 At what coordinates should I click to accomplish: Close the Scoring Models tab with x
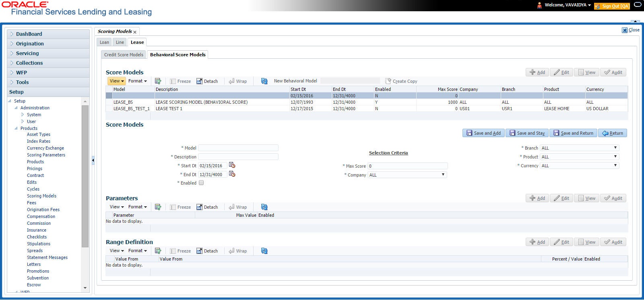pyautogui.click(x=135, y=32)
